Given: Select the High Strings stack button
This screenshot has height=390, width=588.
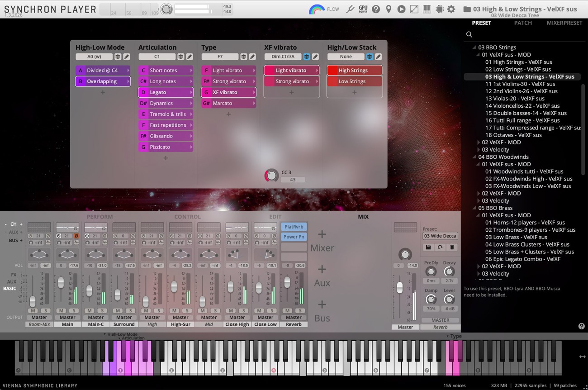Looking at the screenshot, I should coord(354,70).
